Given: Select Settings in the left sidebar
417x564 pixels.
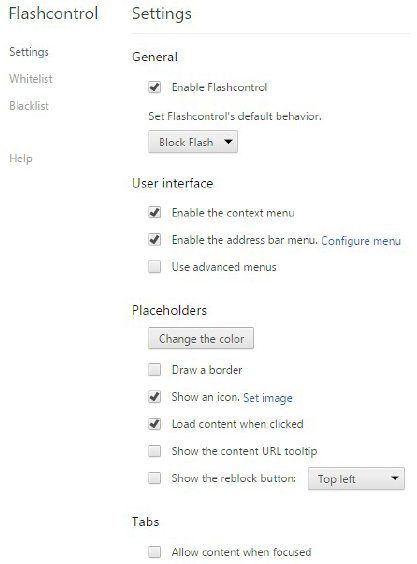Looking at the screenshot, I should point(29,52).
